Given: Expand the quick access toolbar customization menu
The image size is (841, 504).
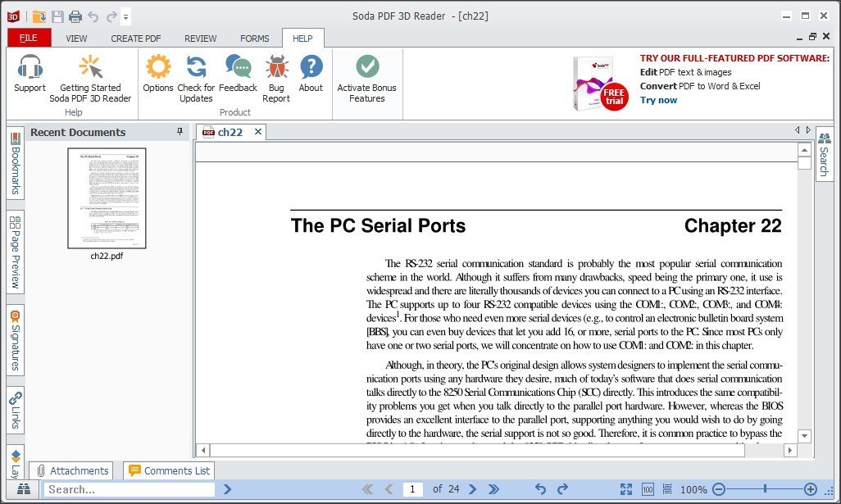Looking at the screenshot, I should 126,16.
